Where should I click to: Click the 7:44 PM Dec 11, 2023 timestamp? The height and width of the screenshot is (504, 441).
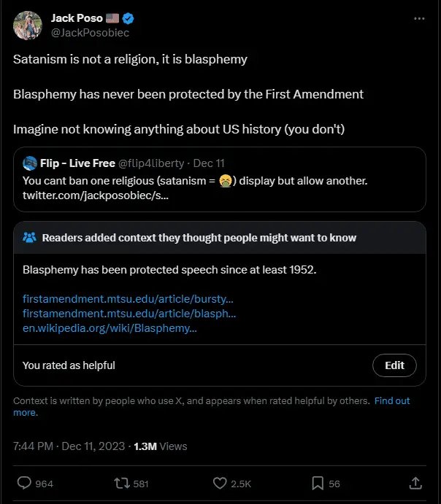click(x=67, y=446)
